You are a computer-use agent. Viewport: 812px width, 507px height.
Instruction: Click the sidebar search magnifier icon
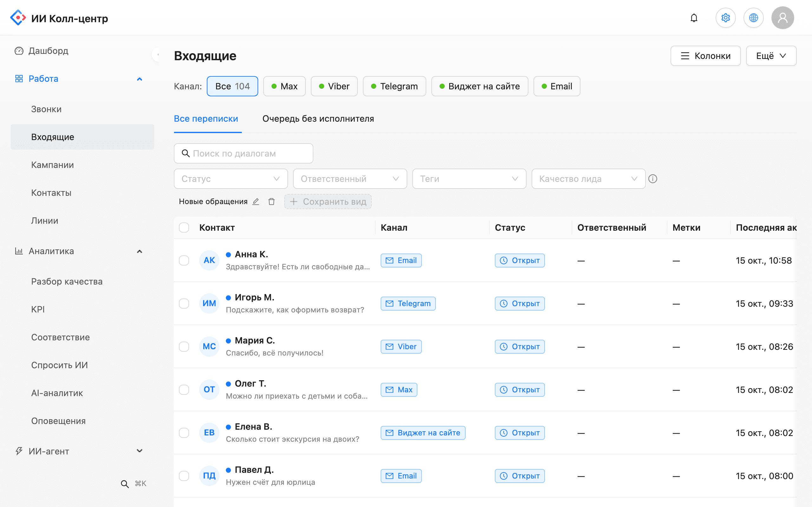click(124, 484)
